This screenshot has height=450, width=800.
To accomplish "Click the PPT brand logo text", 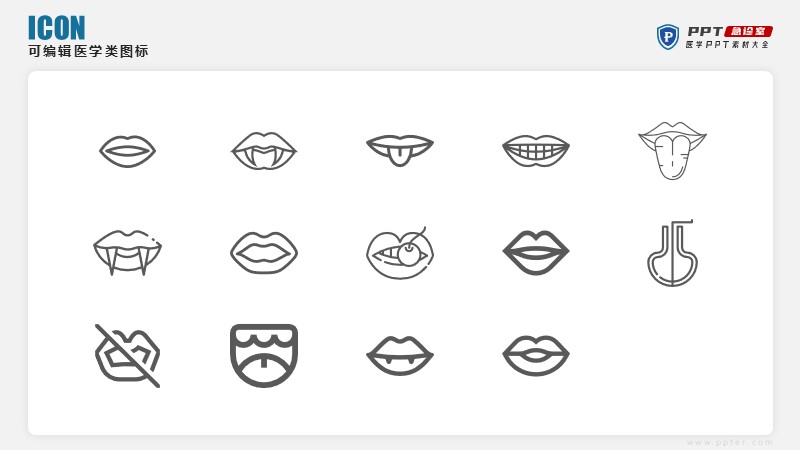I will (705, 31).
